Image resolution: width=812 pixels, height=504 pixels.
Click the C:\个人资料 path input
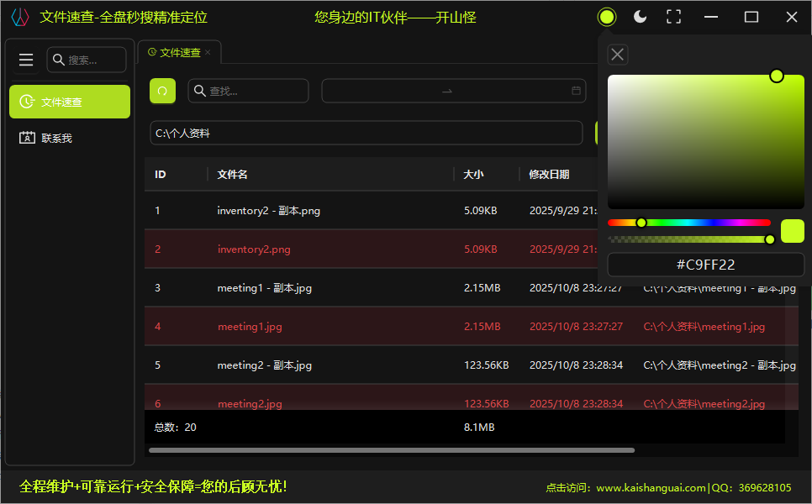(x=366, y=133)
